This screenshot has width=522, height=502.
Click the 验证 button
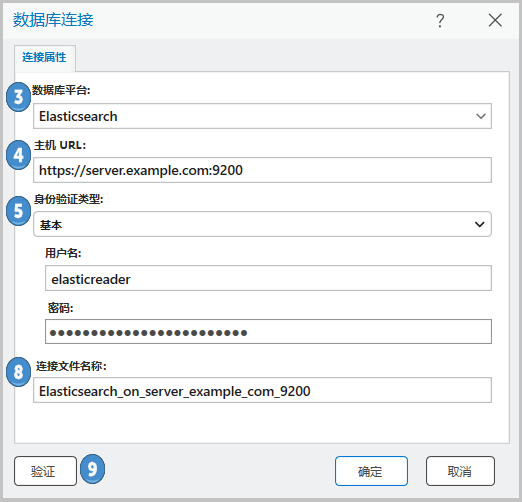[x=45, y=471]
